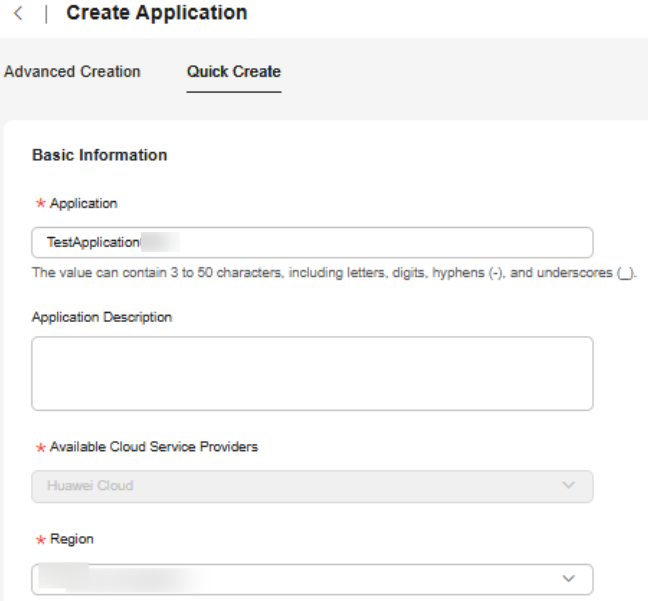The image size is (648, 601).
Task: Click the character-limit hint under Application field
Action: click(334, 273)
